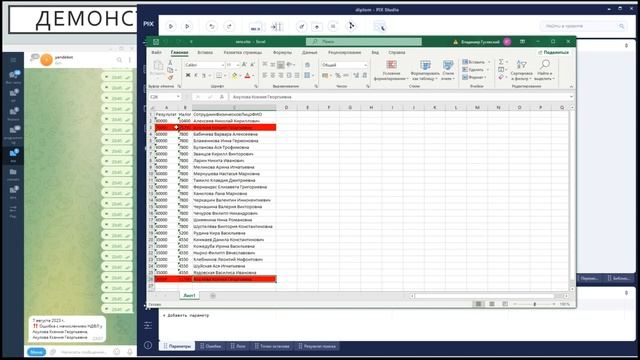This screenshot has height=360, width=640.
Task: Switch to Normal view icon in status bar
Action: [479, 304]
